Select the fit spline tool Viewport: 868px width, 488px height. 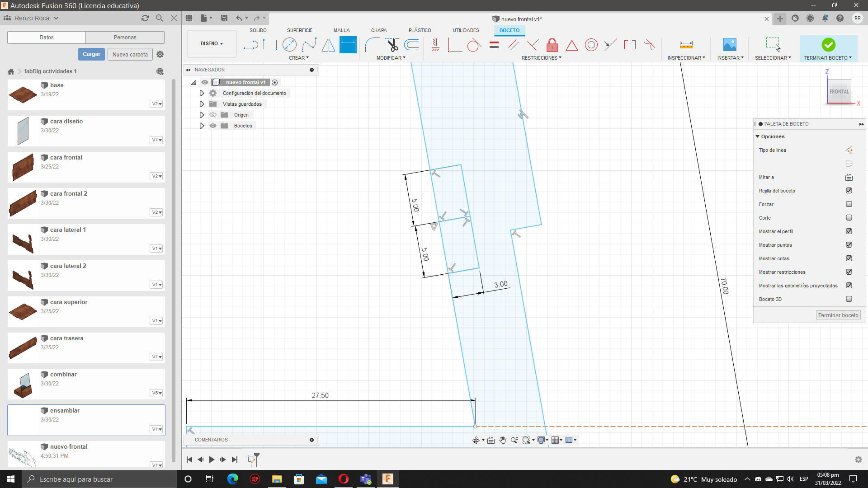[309, 45]
